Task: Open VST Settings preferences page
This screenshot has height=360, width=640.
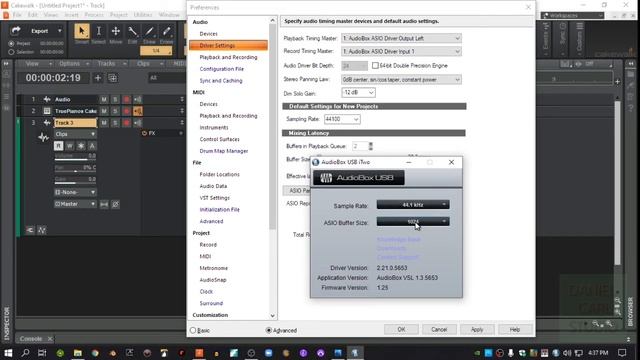Action: (x=215, y=198)
